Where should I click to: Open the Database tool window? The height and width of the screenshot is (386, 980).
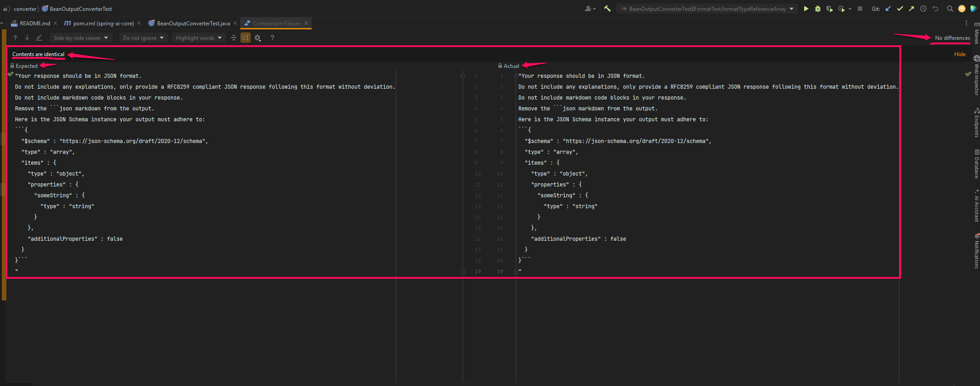976,164
